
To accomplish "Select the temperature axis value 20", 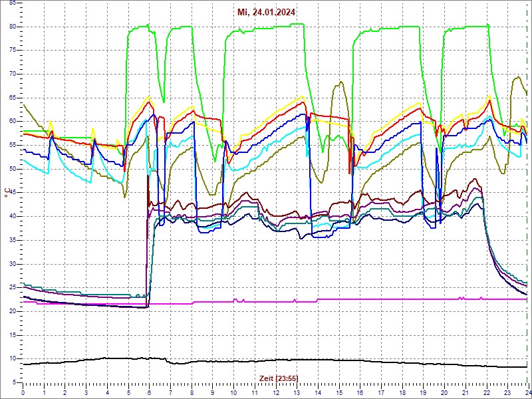I will coord(13,311).
